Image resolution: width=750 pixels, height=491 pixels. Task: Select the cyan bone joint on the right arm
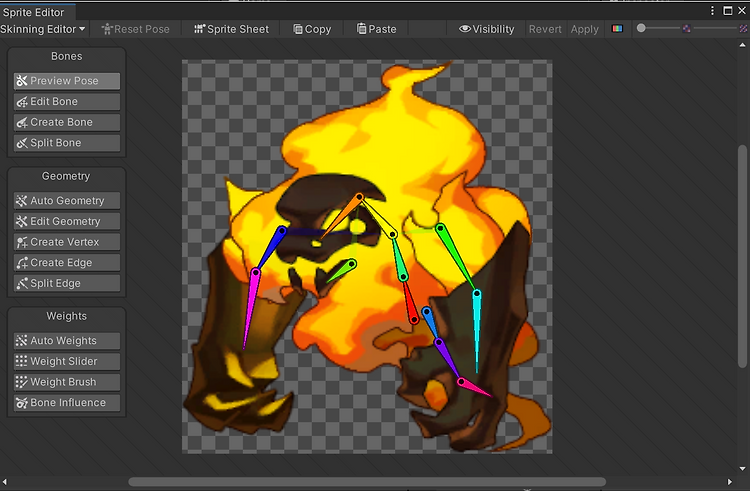(x=476, y=294)
